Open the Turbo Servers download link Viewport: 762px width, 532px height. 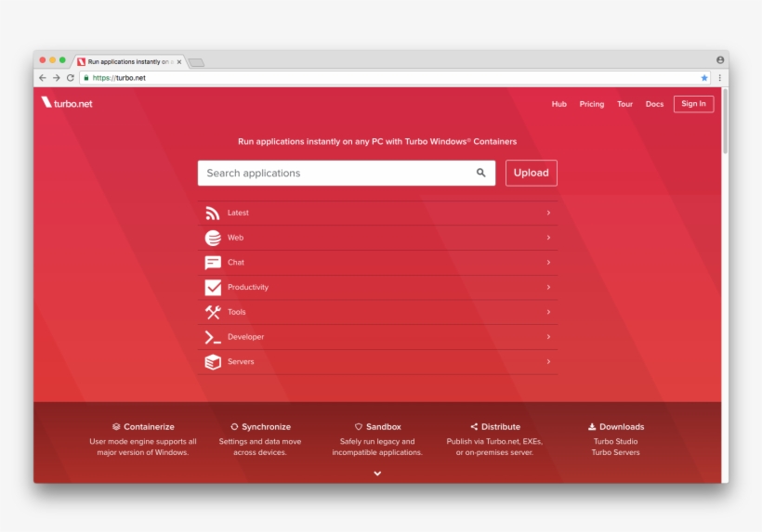pyautogui.click(x=615, y=452)
